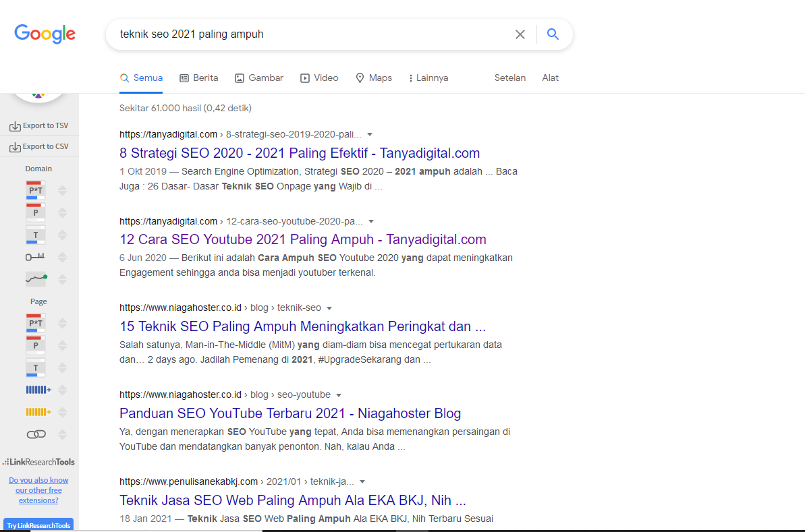Viewport: 805px width, 532px height.
Task: Click the blue bars plus icon under Page
Action: click(x=38, y=390)
